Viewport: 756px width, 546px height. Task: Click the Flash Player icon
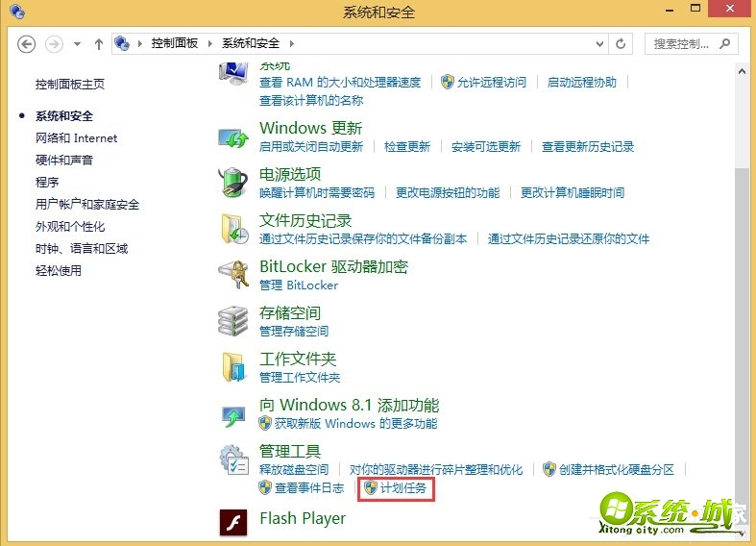click(233, 522)
